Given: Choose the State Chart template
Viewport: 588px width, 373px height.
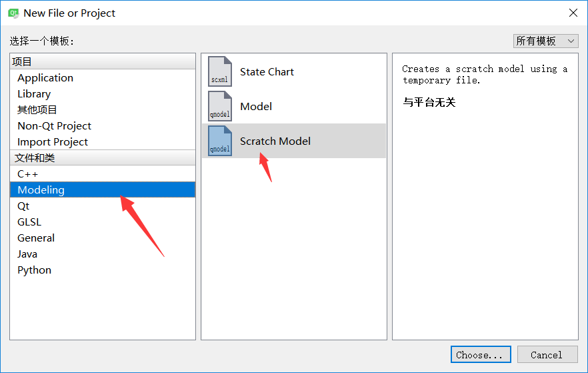Looking at the screenshot, I should click(x=294, y=71).
